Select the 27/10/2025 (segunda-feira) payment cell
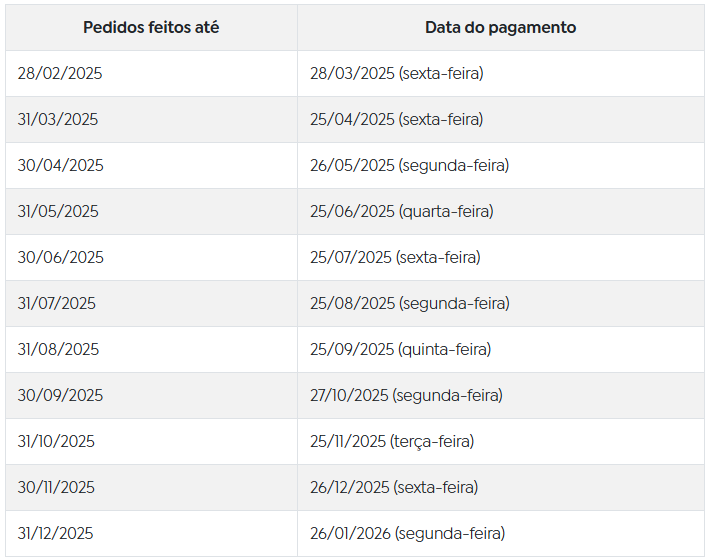710x560 pixels. tap(501, 396)
